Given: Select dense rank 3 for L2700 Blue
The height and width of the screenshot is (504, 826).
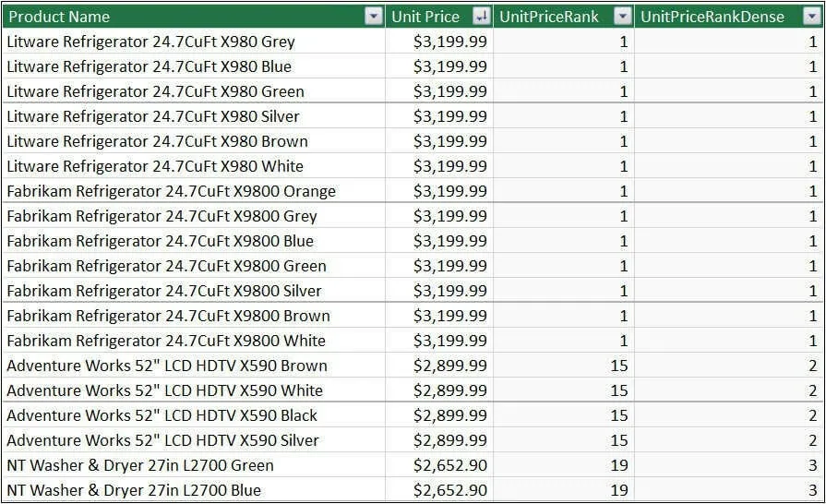Looking at the screenshot, I should click(728, 490).
